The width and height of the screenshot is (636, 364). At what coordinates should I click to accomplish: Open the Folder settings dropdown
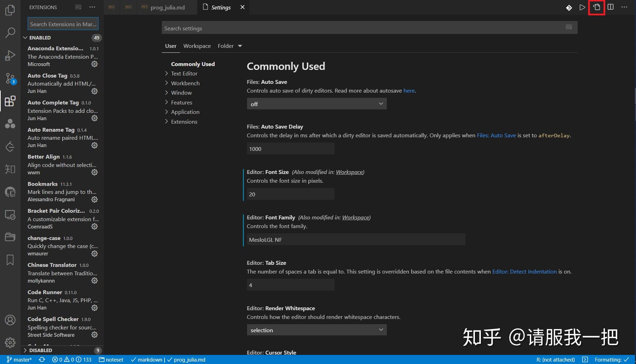(230, 46)
